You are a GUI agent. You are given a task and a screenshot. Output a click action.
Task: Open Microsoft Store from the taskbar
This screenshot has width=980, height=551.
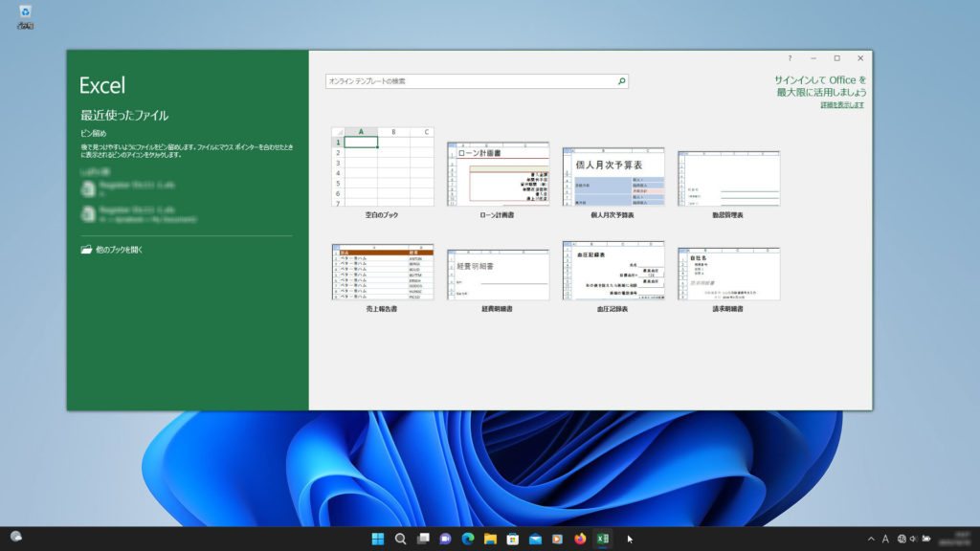pyautogui.click(x=513, y=539)
